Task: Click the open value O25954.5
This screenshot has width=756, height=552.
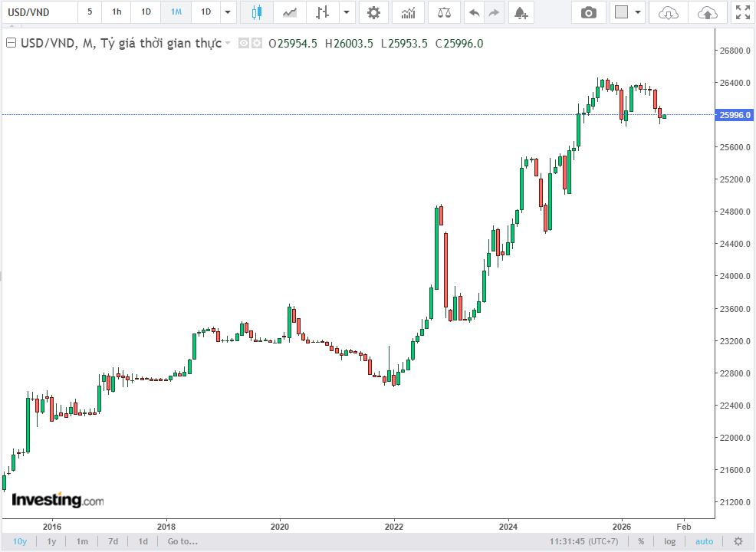Action: (293, 44)
